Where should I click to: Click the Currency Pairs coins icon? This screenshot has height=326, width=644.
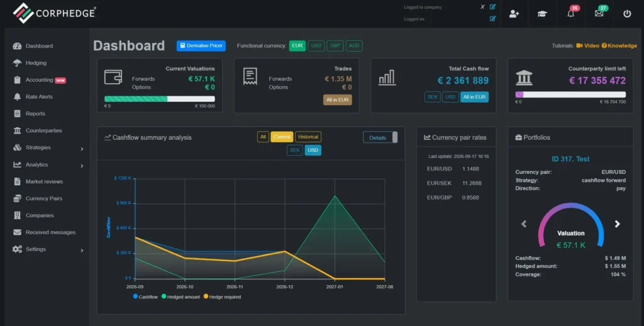pos(17,198)
